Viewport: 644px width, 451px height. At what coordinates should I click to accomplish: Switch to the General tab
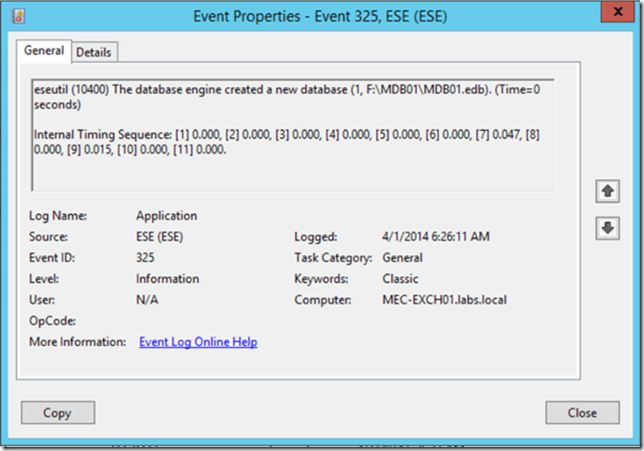coord(44,50)
